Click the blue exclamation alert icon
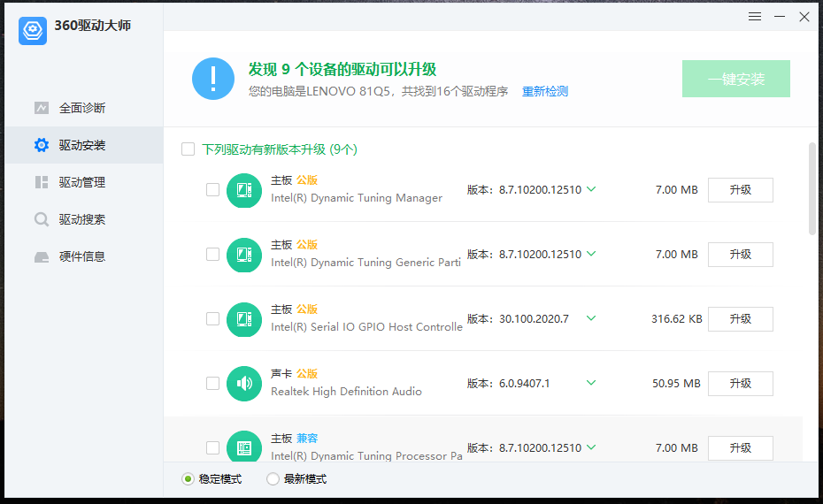 click(213, 79)
